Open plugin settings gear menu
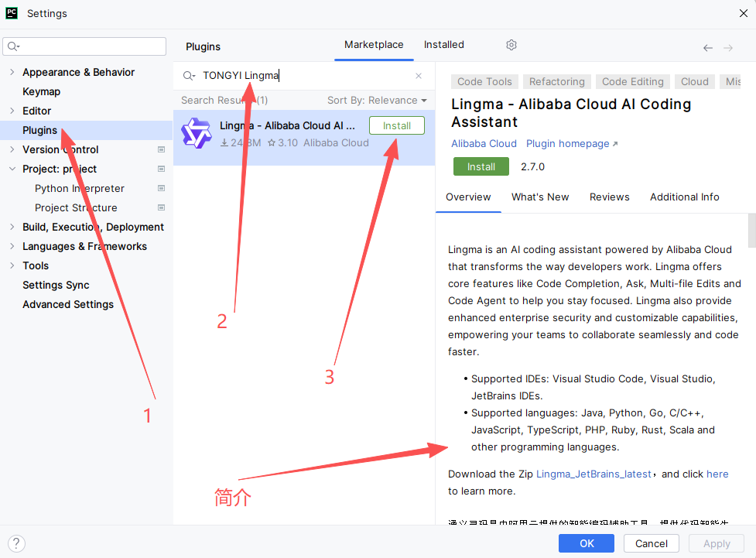This screenshot has height=558, width=756. pyautogui.click(x=511, y=45)
